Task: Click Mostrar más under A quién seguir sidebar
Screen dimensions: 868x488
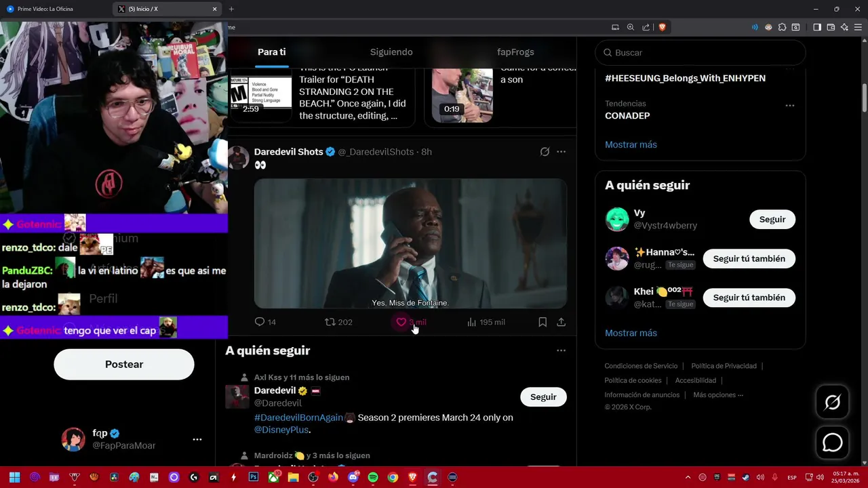Action: pyautogui.click(x=631, y=333)
